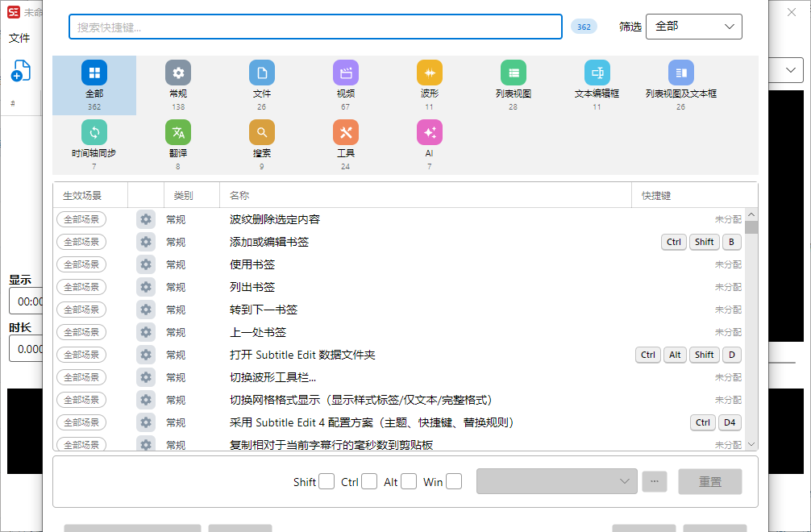
Task: Select the 文本编辑框 category icon
Action: click(597, 73)
